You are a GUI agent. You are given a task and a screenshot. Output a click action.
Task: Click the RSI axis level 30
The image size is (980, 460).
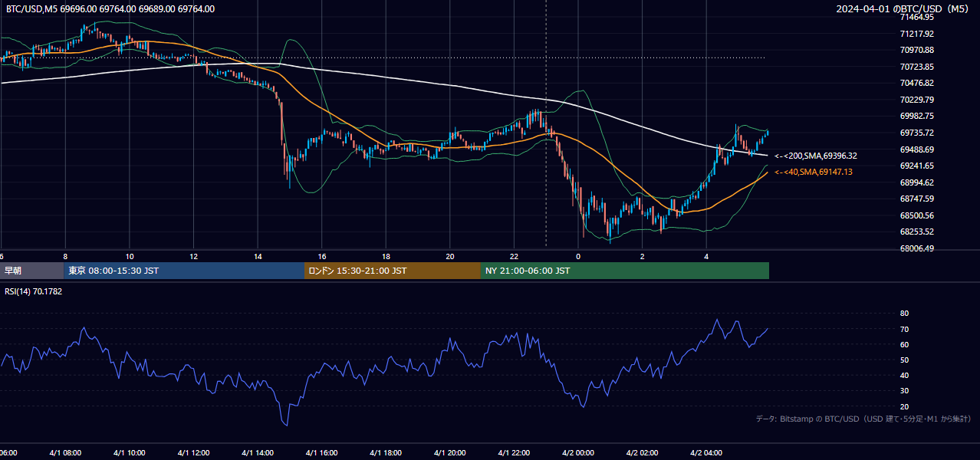(x=904, y=391)
